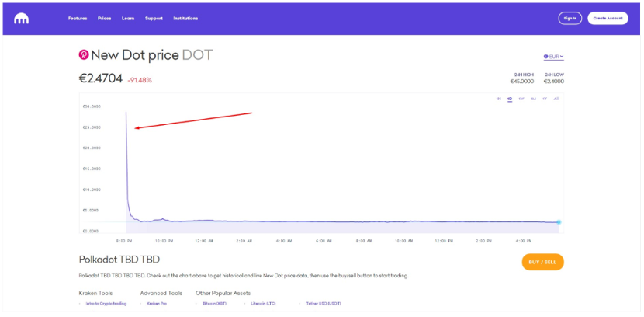Viewport: 644px width, 317px height.
Task: Click the current price marker dot on chart
Action: coord(559,222)
